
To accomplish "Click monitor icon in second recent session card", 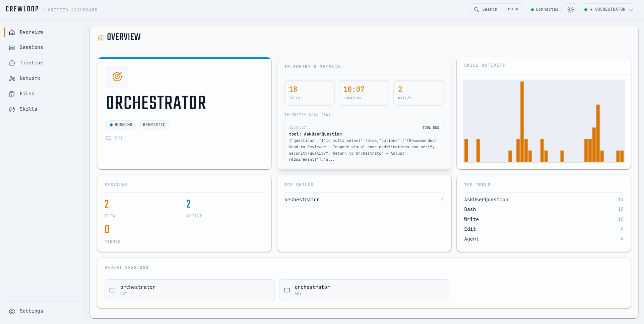I will 287,290.
